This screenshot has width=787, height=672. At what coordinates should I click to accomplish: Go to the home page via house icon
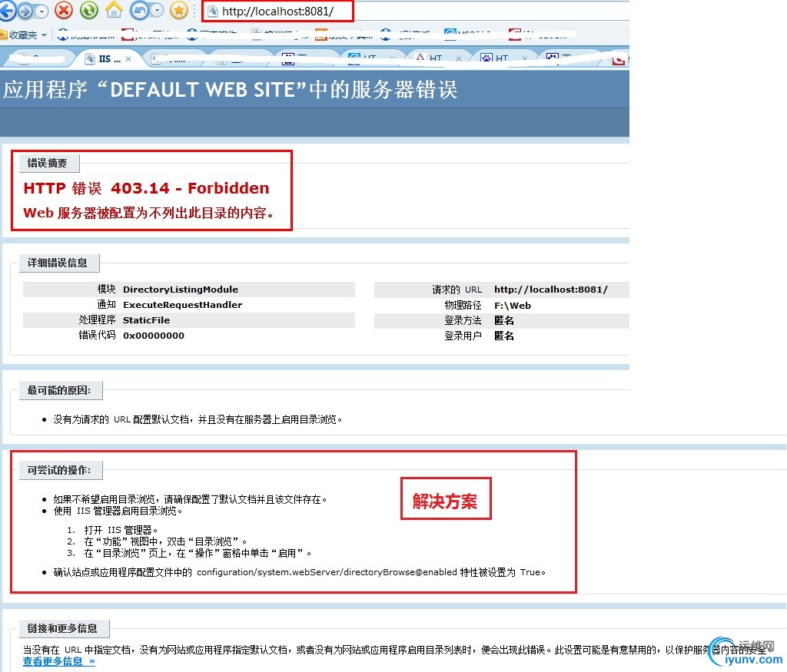114,10
